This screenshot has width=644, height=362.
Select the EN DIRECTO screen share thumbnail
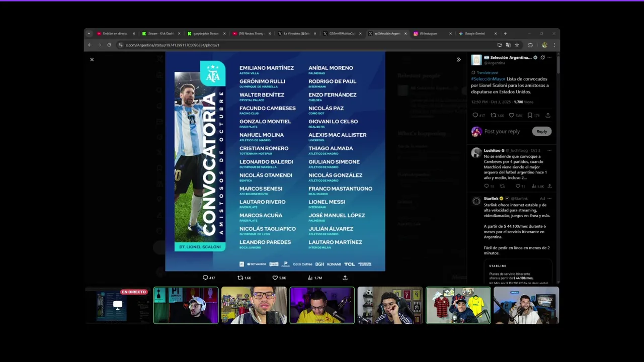click(x=118, y=305)
